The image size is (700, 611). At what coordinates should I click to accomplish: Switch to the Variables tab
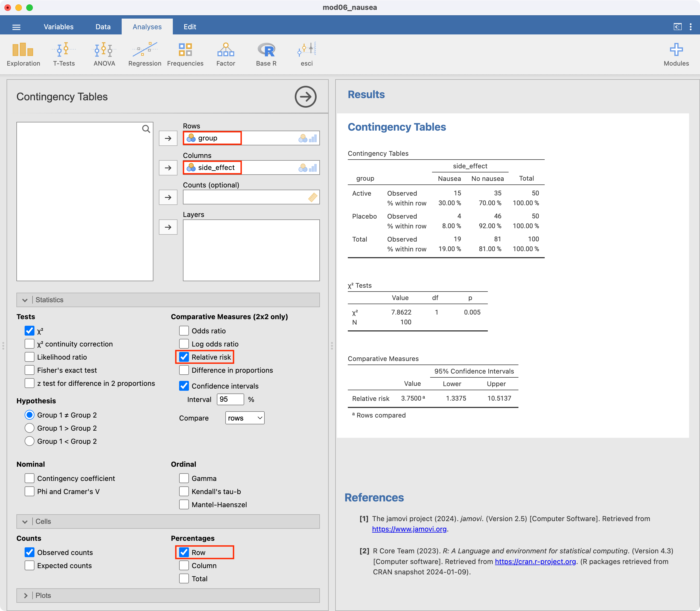[x=58, y=27]
